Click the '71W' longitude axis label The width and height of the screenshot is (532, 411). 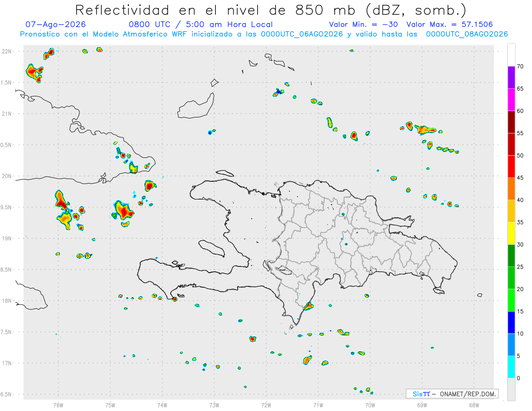click(x=318, y=405)
